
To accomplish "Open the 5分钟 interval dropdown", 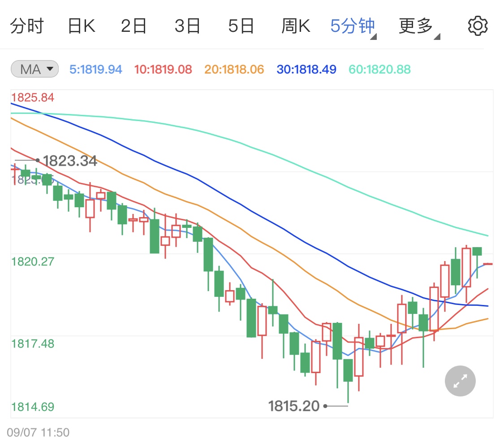I will tap(353, 26).
